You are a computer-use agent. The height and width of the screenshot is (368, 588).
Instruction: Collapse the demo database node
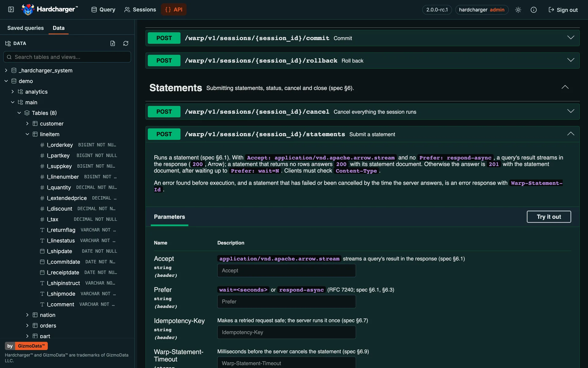(6, 81)
